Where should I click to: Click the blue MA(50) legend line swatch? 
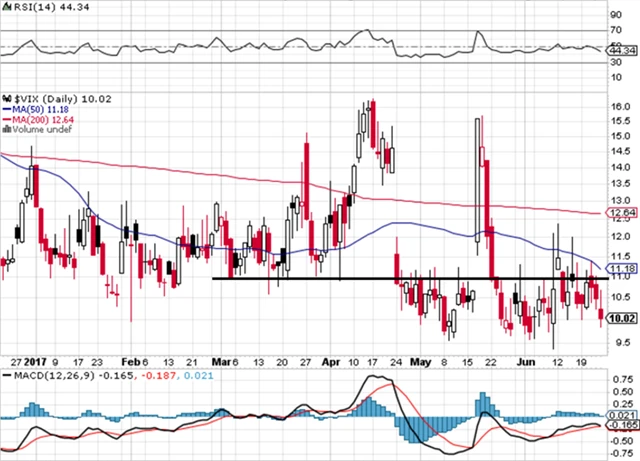[x=8, y=108]
